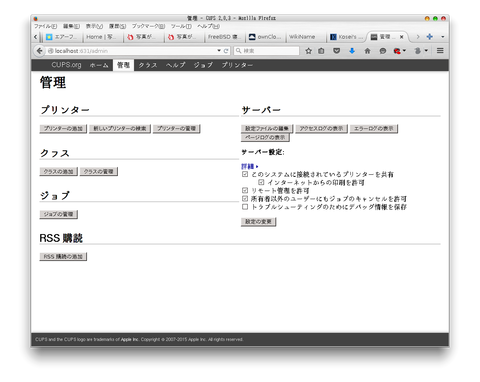The height and width of the screenshot is (382, 480).
Task: Toggle リモート管理を許可 checkbox
Action: click(245, 190)
